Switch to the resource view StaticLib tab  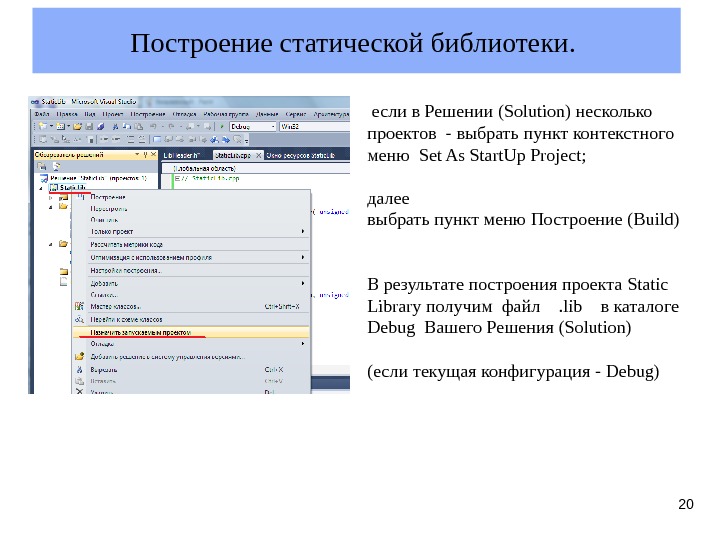click(301, 156)
